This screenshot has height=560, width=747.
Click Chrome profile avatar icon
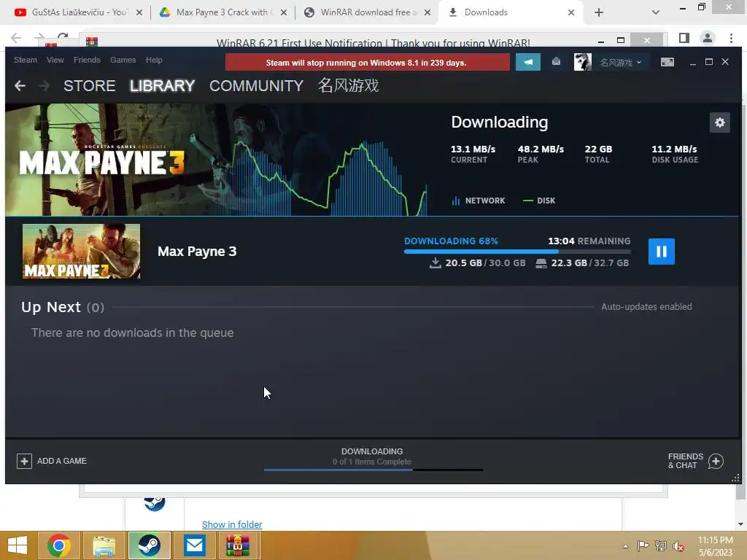pos(708,38)
